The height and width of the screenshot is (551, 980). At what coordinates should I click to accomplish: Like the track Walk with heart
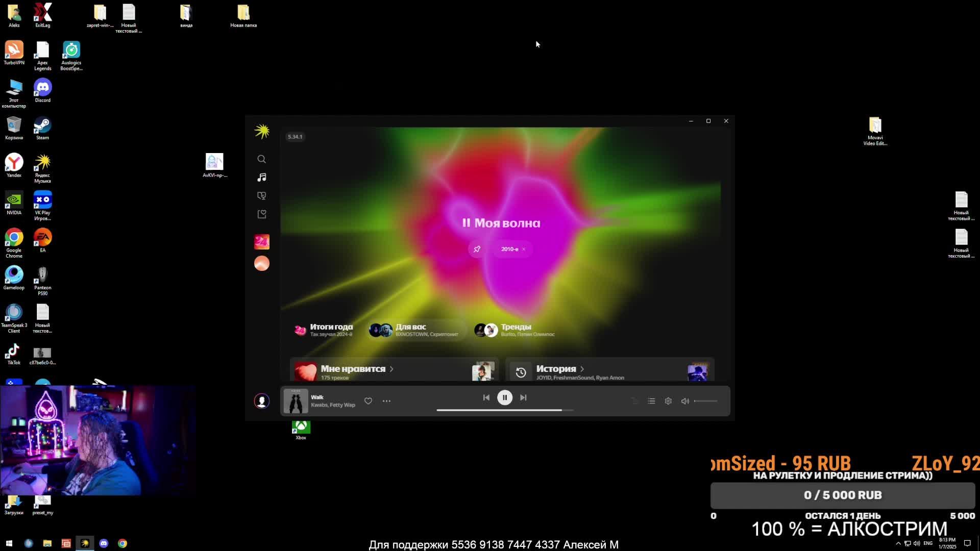coord(368,401)
